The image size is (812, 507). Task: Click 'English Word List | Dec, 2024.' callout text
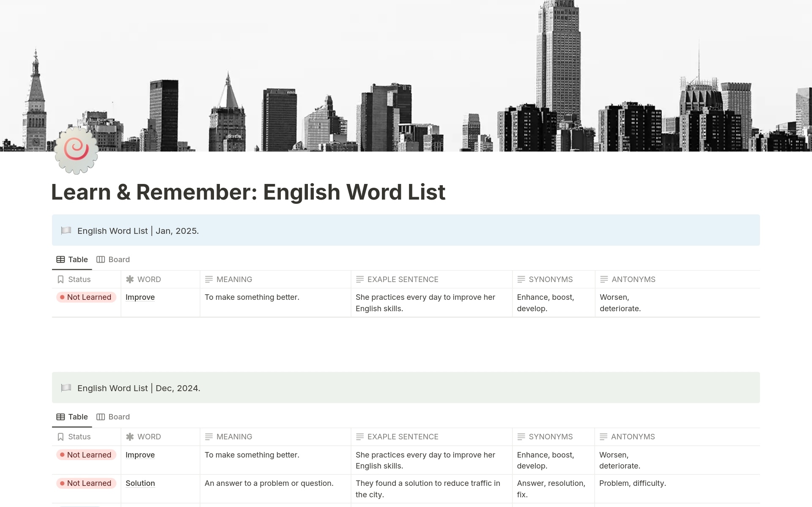point(139,388)
